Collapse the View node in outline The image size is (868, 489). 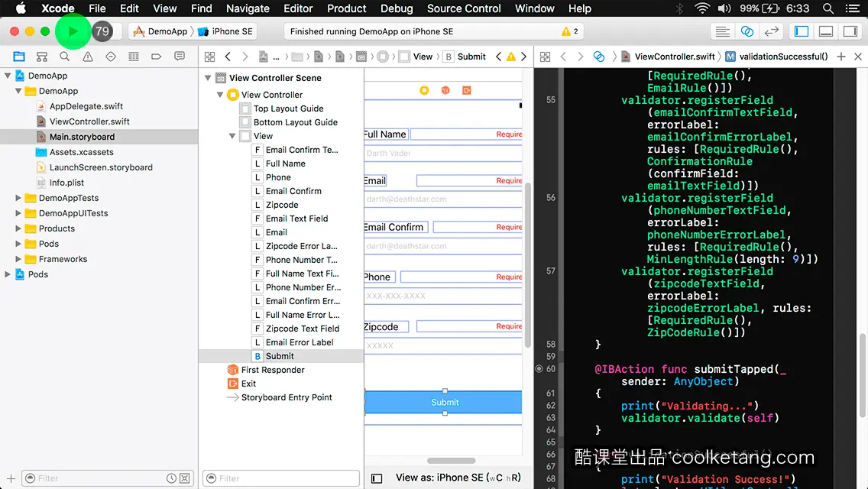232,136
